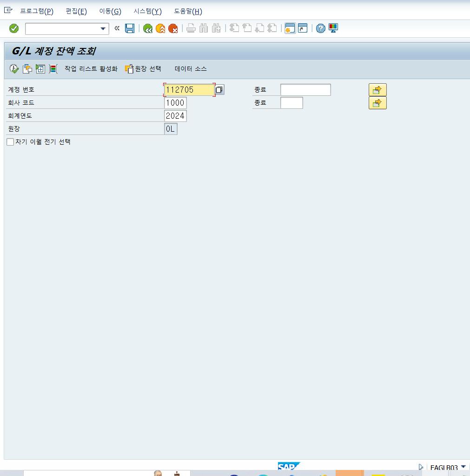470x476 pixels.
Task: Click the 회계연도 field showing 2024
Action: (175, 116)
